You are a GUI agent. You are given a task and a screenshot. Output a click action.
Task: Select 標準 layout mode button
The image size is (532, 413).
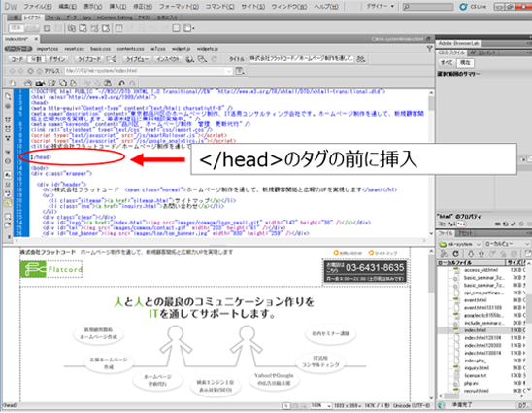[x=16, y=28]
